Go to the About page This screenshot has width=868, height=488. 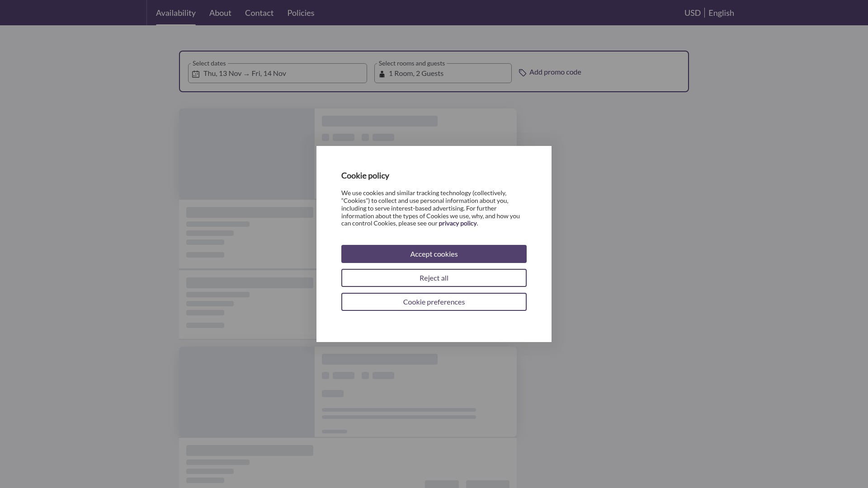point(220,13)
